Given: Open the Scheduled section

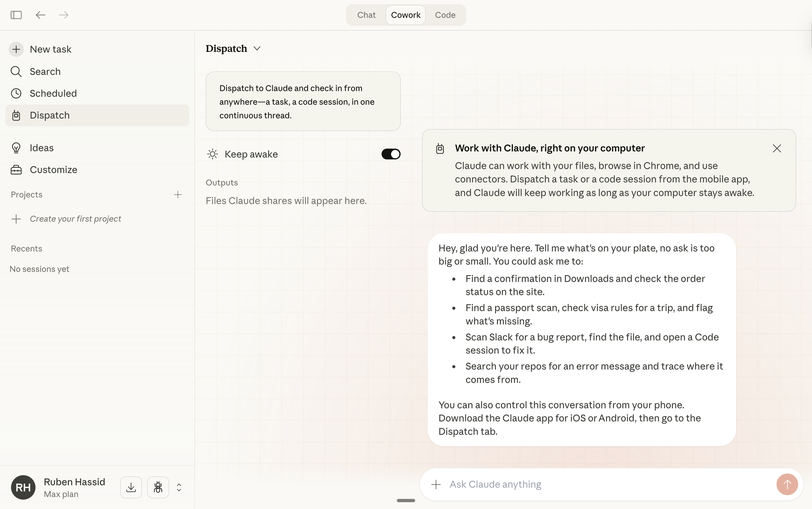Looking at the screenshot, I should point(53,93).
